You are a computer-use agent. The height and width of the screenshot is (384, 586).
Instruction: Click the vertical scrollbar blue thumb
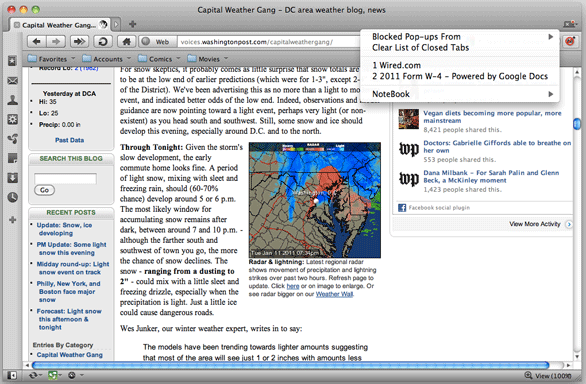point(577,123)
